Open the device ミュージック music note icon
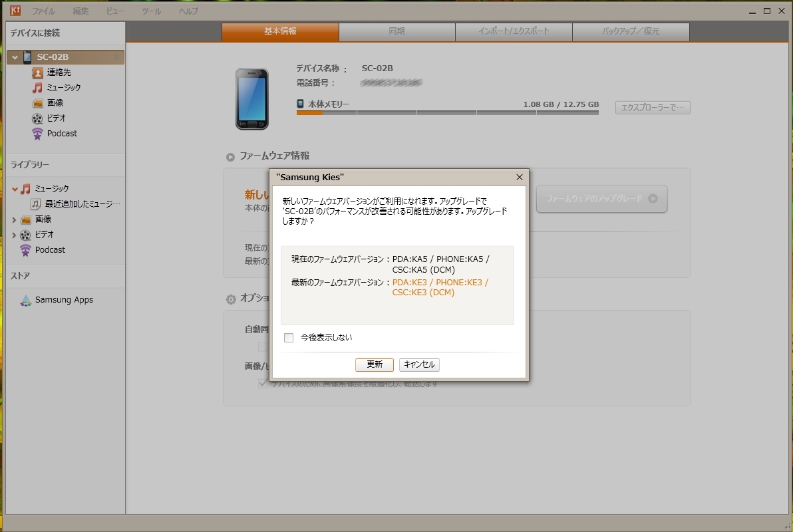The height and width of the screenshot is (532, 793). click(37, 88)
